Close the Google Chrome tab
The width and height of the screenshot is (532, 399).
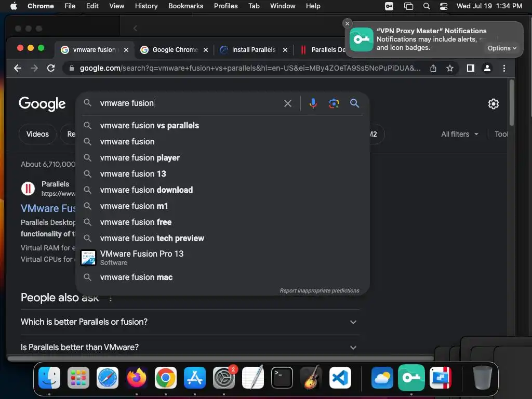pyautogui.click(x=206, y=50)
